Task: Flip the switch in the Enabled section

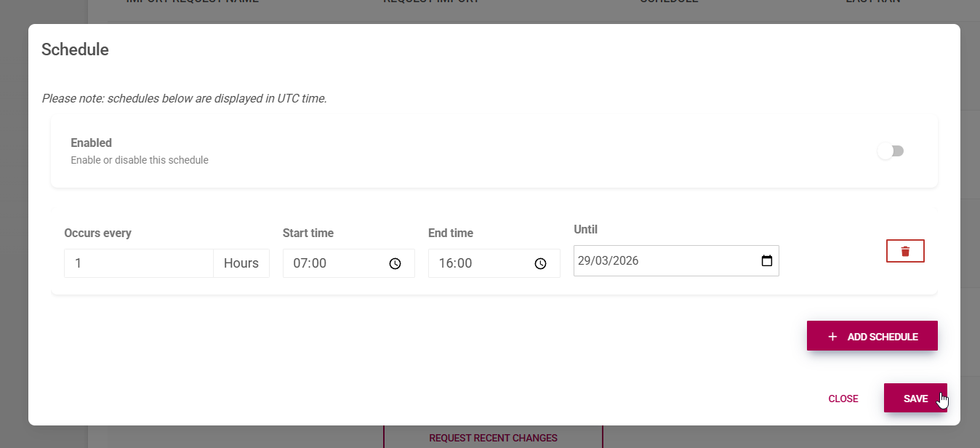Action: pos(891,151)
